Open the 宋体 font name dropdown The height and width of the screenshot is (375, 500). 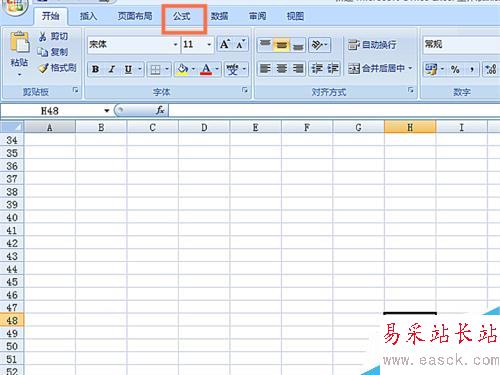(175, 45)
